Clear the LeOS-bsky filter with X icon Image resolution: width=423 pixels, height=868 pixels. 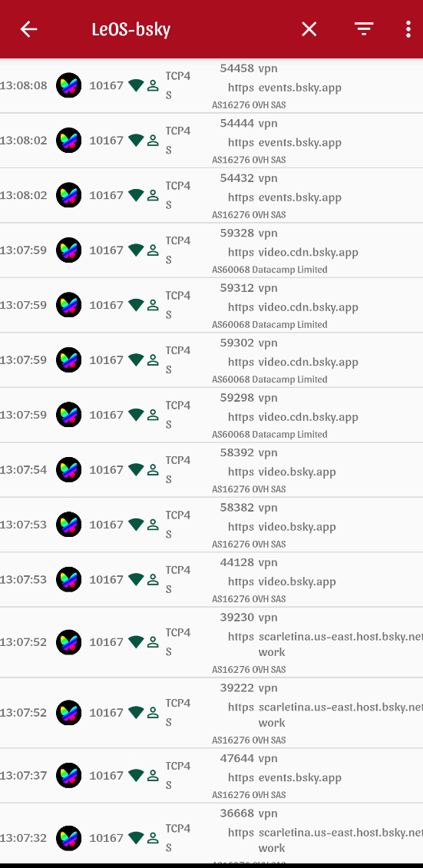pyautogui.click(x=309, y=29)
